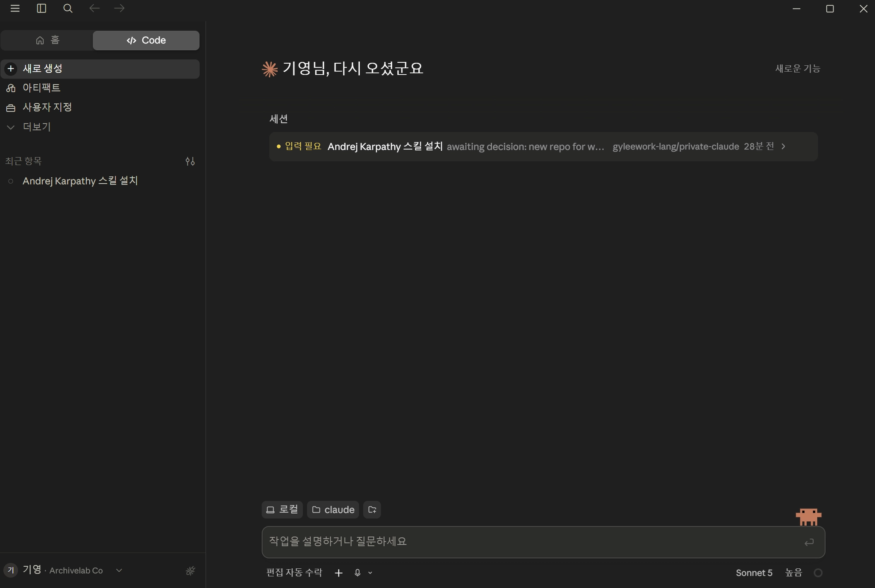Viewport: 875px width, 588px height.
Task: Open the 기영 account menu dropdown
Action: (64, 570)
